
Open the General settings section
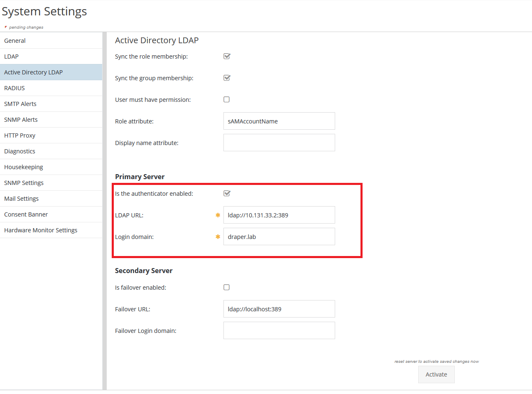tap(15, 41)
